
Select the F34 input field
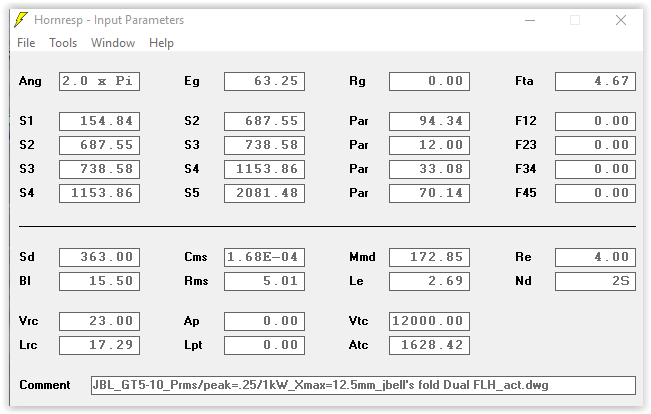(595, 169)
